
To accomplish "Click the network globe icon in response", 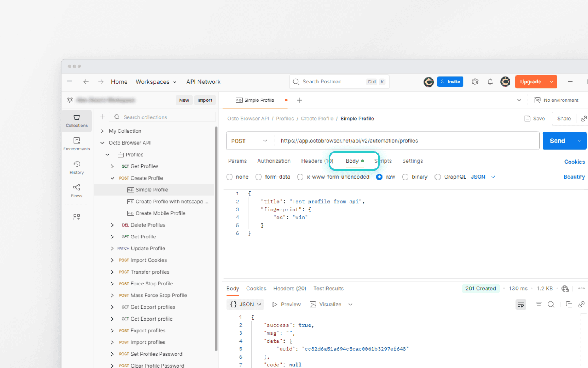I will pyautogui.click(x=565, y=289).
